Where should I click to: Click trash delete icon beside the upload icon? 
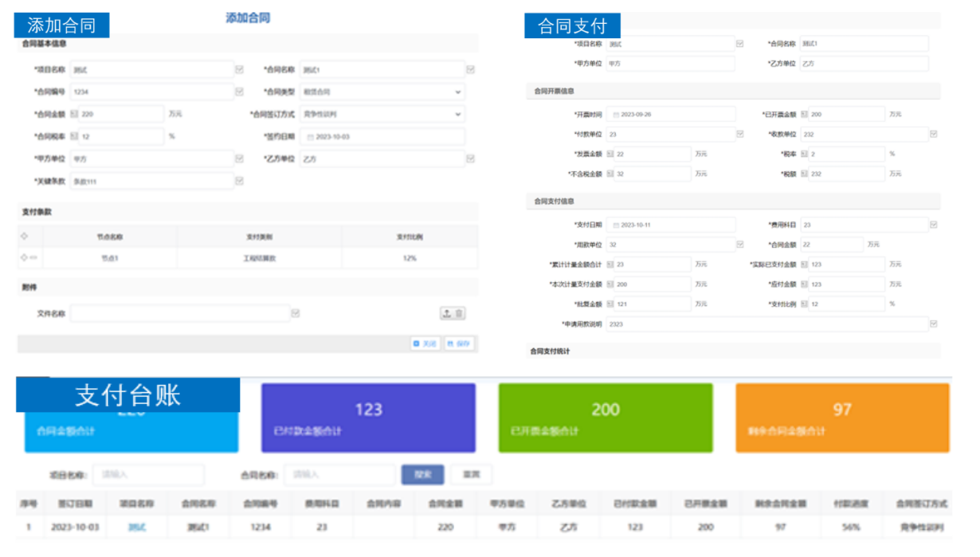click(x=460, y=314)
